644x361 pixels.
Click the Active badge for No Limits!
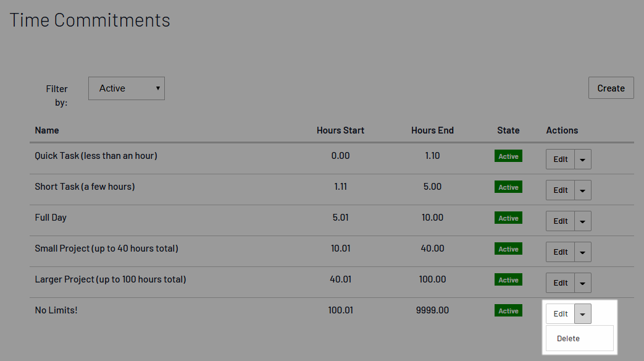[508, 311]
